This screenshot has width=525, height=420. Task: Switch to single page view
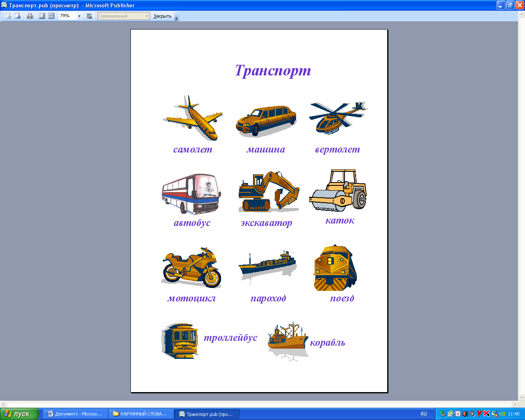42,16
